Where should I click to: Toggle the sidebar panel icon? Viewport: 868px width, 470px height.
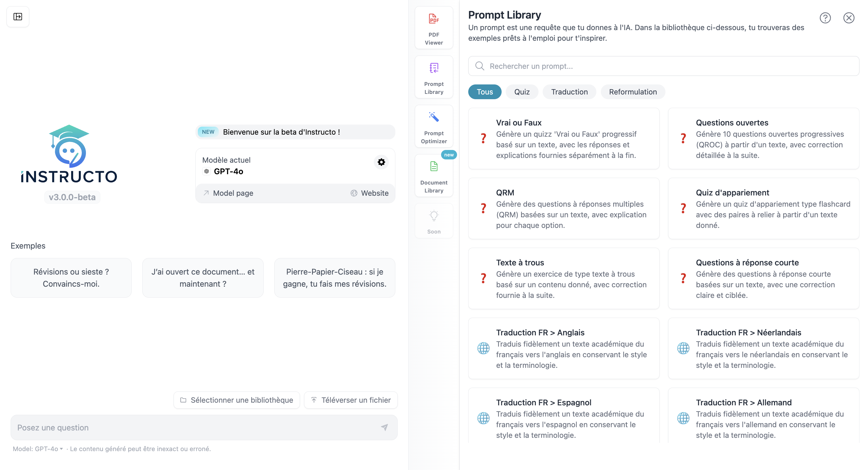(x=18, y=17)
